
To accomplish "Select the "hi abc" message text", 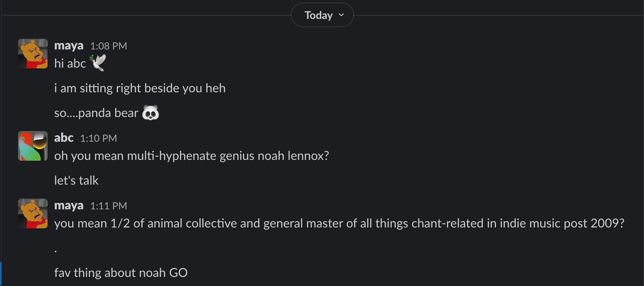I will pyautogui.click(x=70, y=64).
